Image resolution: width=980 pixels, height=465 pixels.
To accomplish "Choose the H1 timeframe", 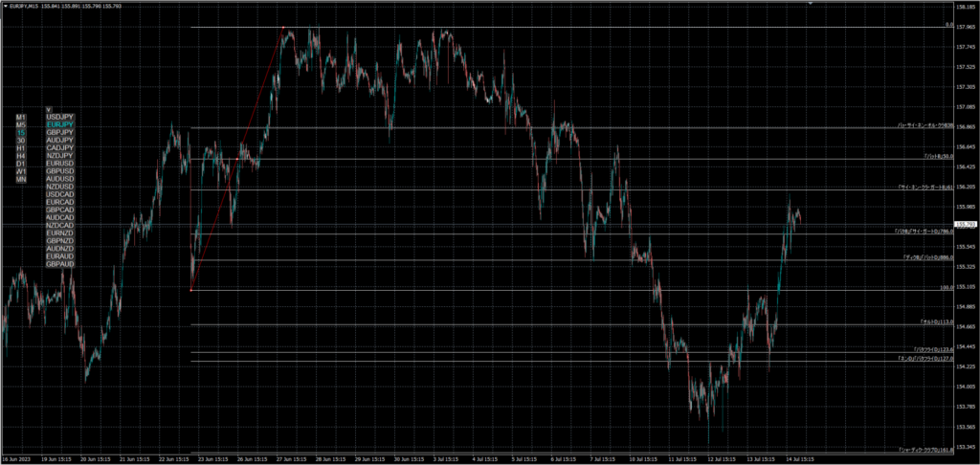I will click(21, 148).
